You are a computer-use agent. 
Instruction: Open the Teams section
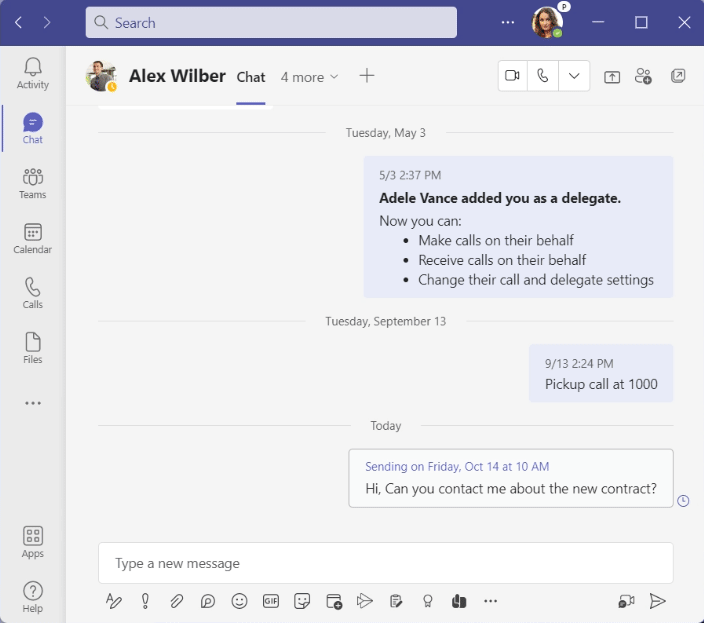(33, 184)
